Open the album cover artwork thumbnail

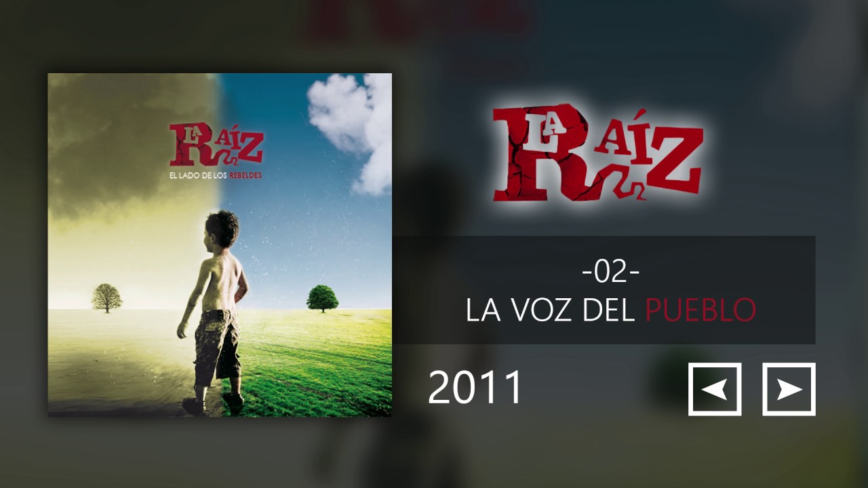tap(220, 245)
